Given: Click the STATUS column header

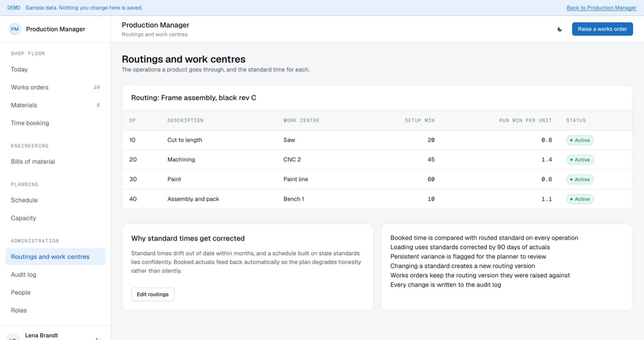Looking at the screenshot, I should (576, 120).
